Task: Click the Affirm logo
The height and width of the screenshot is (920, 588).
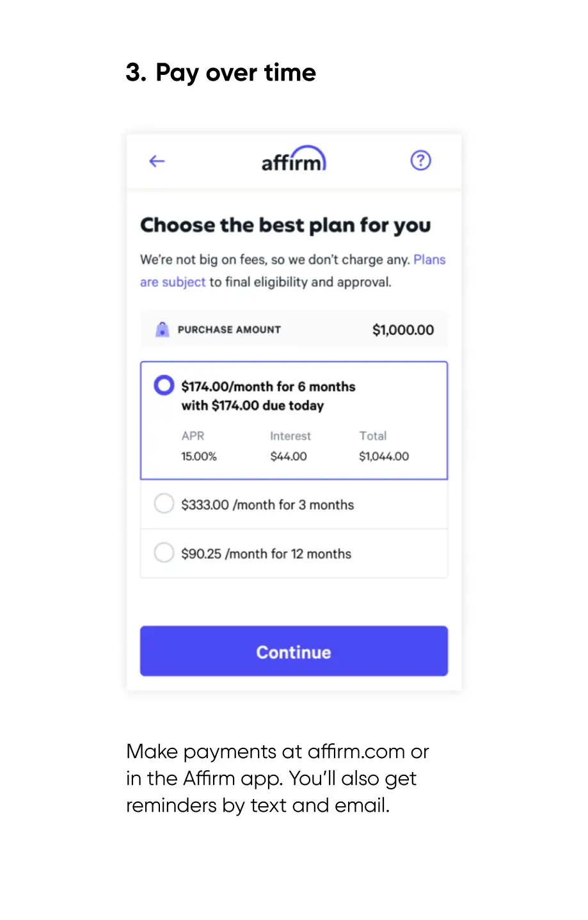Action: pyautogui.click(x=294, y=160)
